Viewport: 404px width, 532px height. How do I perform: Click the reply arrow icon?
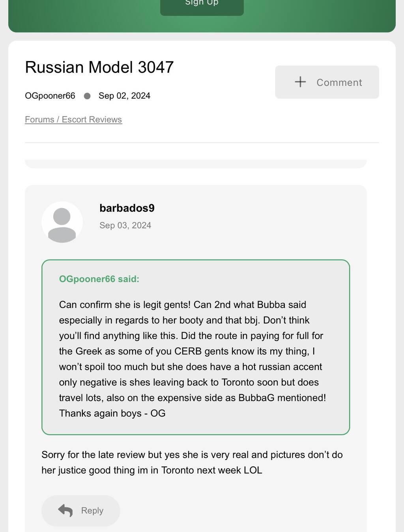[x=65, y=510]
